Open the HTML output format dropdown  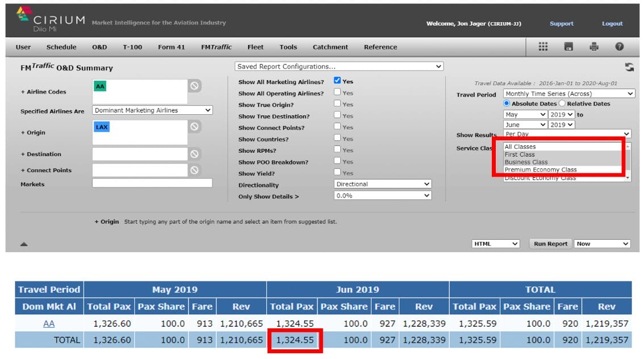tap(495, 244)
